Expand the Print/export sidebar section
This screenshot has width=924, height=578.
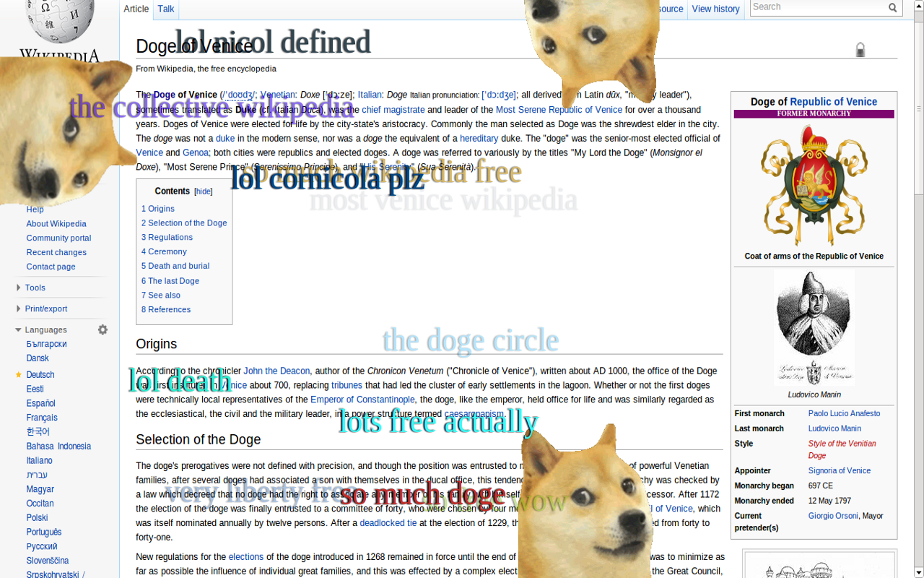pyautogui.click(x=46, y=309)
